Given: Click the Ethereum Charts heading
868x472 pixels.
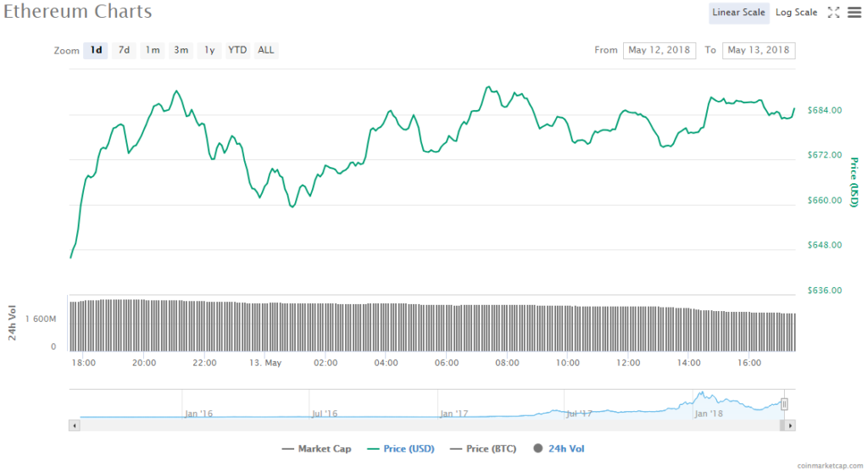Looking at the screenshot, I should (77, 12).
